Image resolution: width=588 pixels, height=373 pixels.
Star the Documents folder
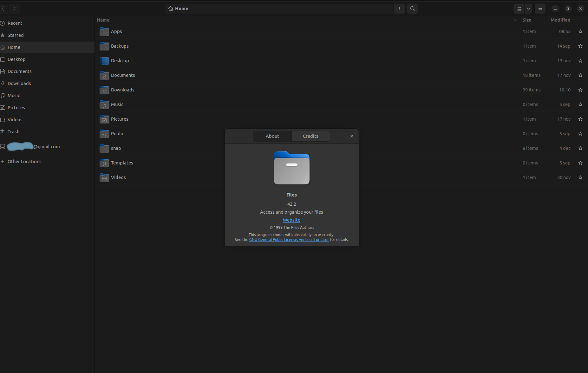tap(580, 75)
